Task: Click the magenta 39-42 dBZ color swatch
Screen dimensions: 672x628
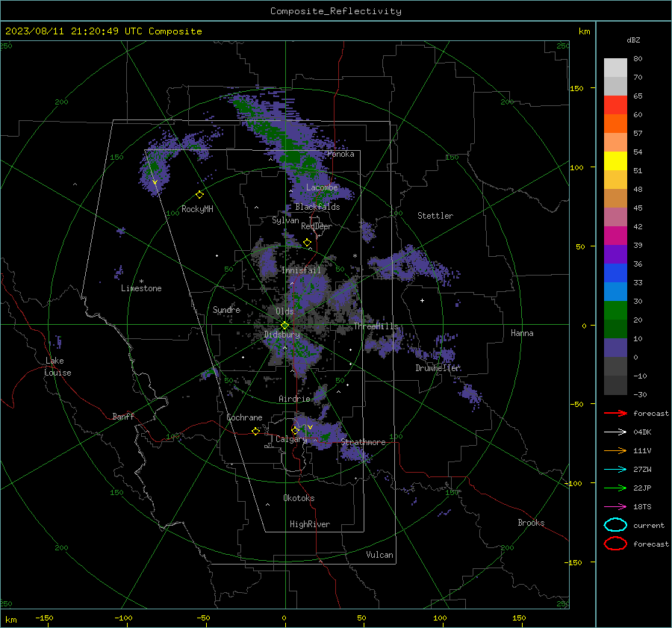Action: pos(615,236)
